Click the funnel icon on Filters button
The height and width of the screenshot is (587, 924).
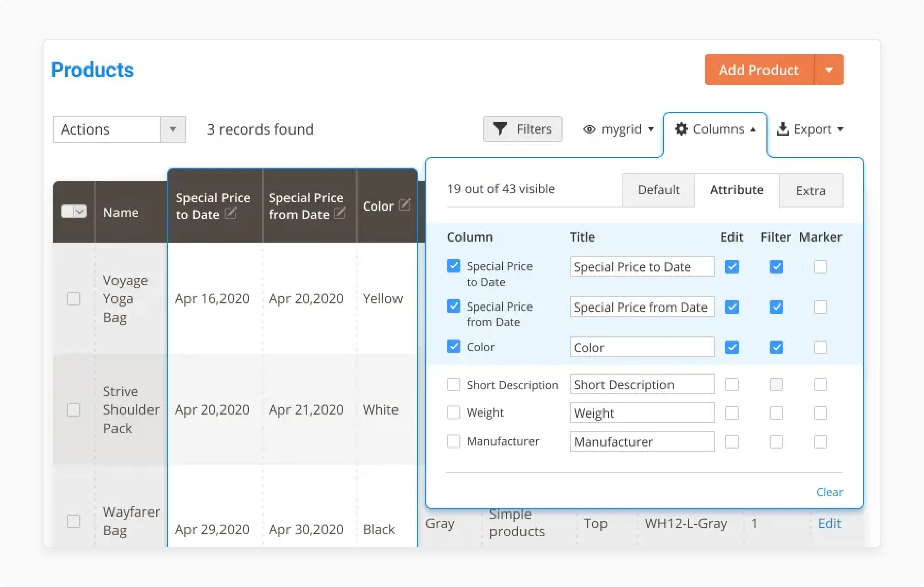pos(500,129)
